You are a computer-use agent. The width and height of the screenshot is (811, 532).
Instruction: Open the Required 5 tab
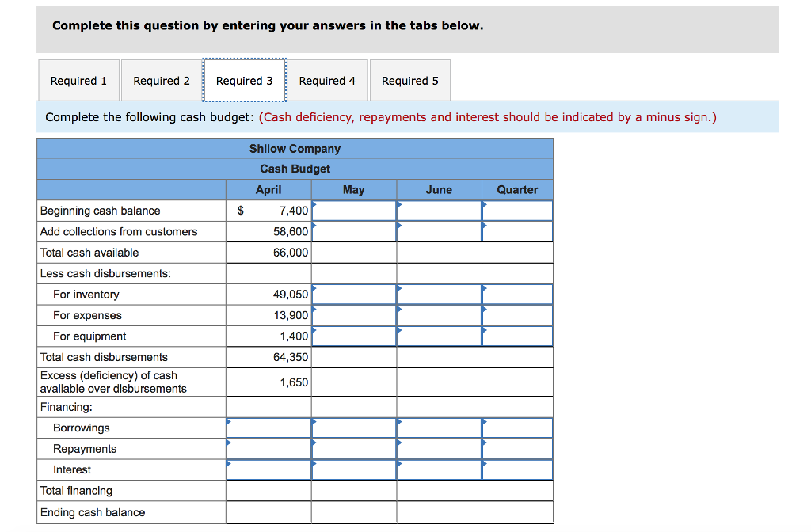[409, 80]
